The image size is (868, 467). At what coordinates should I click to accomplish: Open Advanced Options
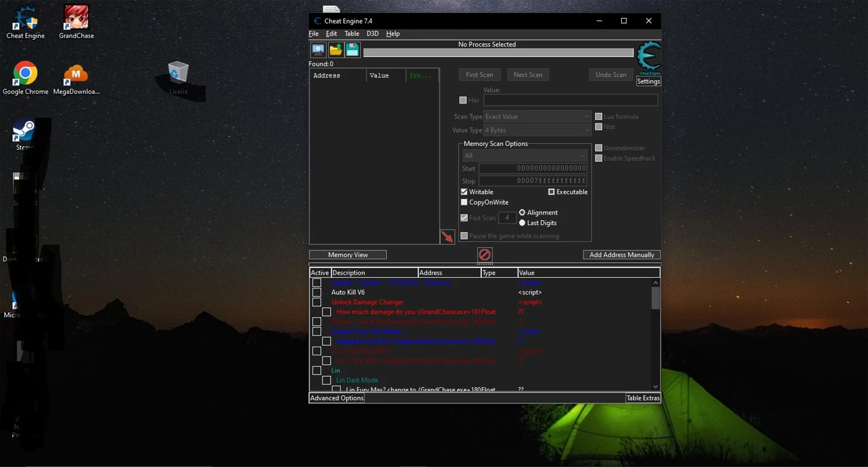click(x=337, y=398)
